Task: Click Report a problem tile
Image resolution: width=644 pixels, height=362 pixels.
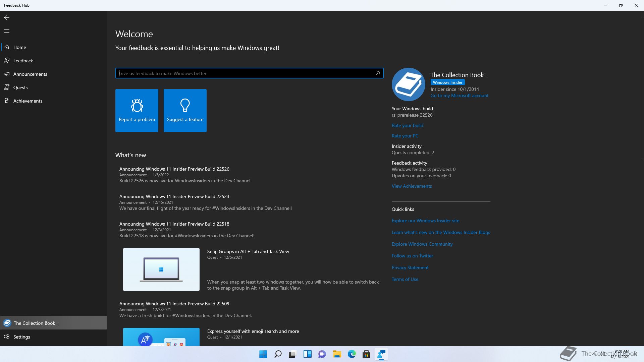Action: (x=137, y=111)
